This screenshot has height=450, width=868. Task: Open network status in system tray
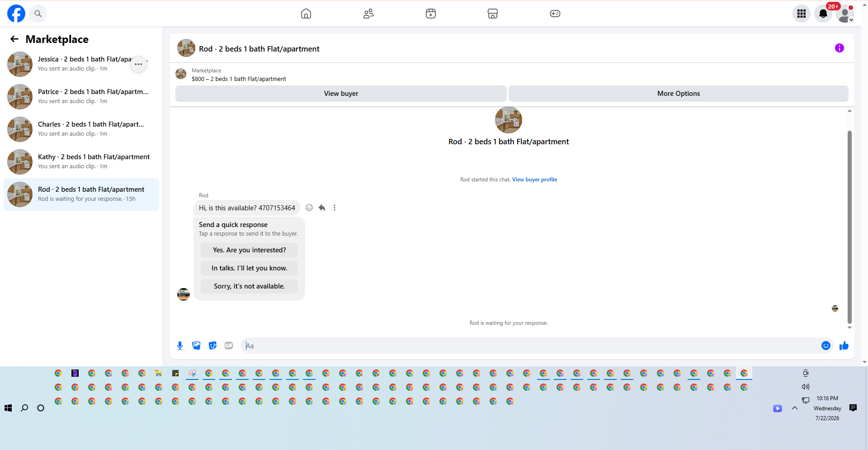click(x=806, y=400)
